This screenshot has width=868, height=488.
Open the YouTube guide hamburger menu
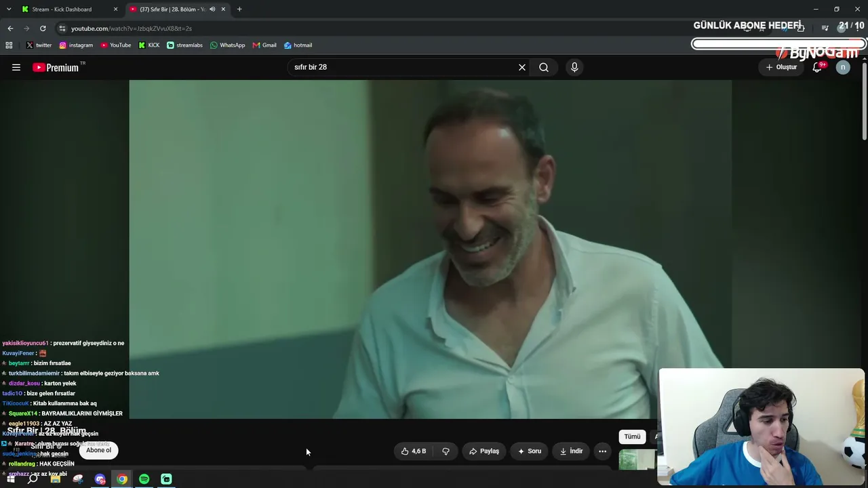16,67
